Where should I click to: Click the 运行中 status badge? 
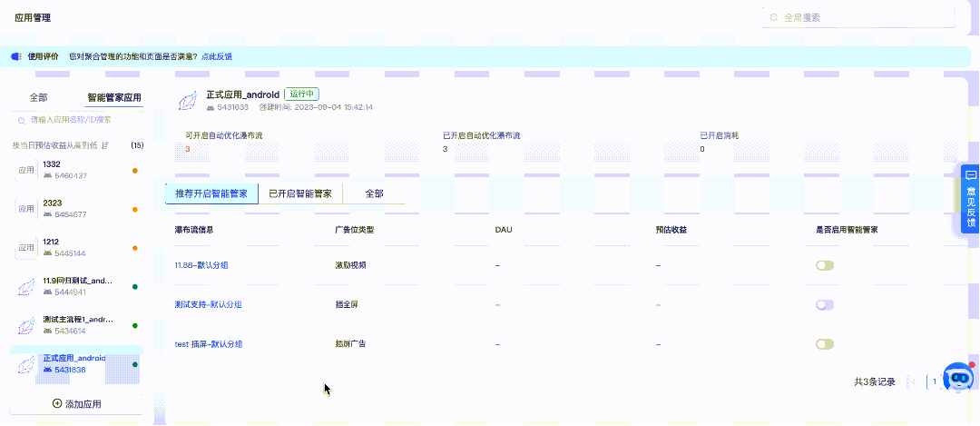pos(302,94)
